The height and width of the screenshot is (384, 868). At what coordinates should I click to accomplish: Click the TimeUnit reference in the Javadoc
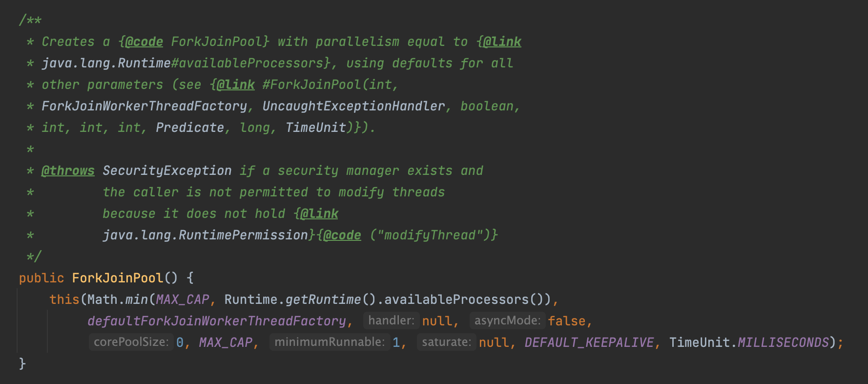316,128
